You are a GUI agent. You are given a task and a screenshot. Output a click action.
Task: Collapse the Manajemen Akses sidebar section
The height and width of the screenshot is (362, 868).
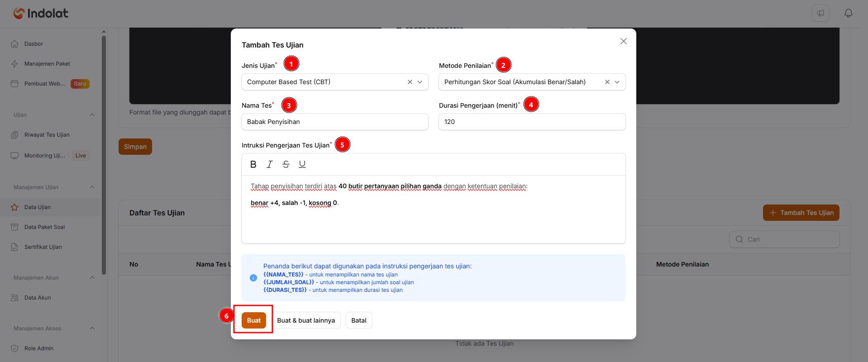[92, 329]
